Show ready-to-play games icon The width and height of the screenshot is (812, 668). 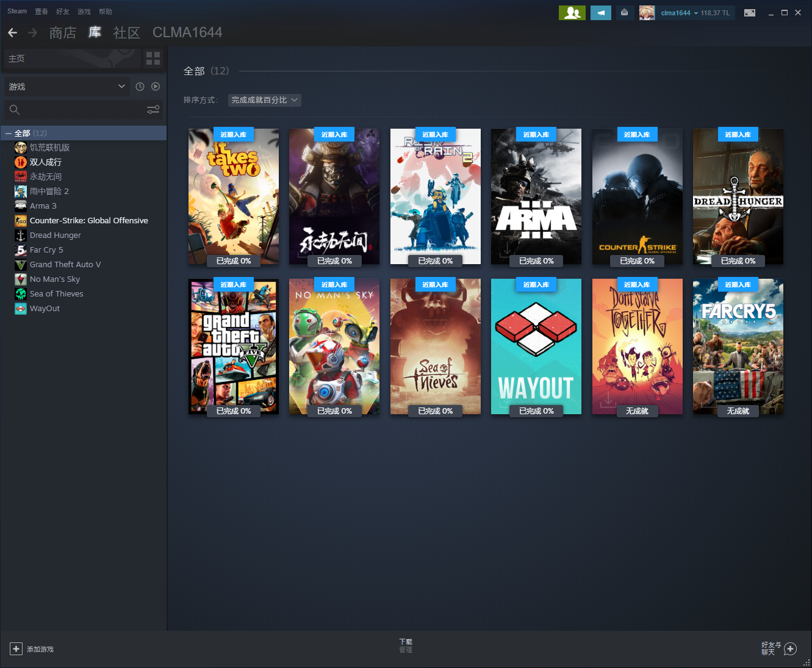click(x=156, y=87)
